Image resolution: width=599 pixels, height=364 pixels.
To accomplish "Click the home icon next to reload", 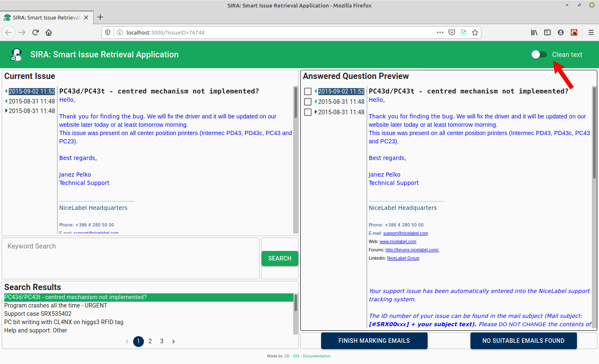I will pyautogui.click(x=49, y=32).
